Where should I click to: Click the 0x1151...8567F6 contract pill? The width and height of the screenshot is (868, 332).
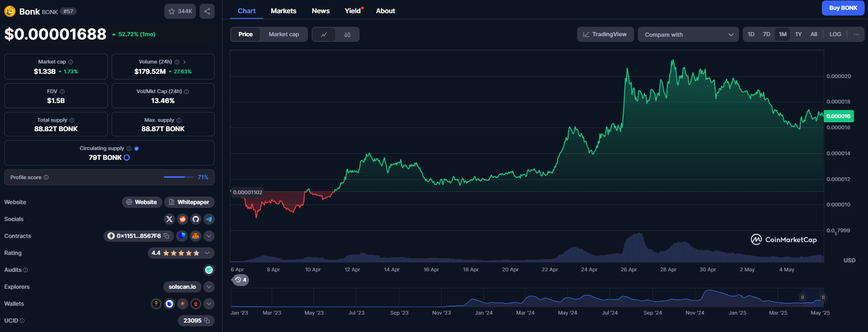point(138,236)
